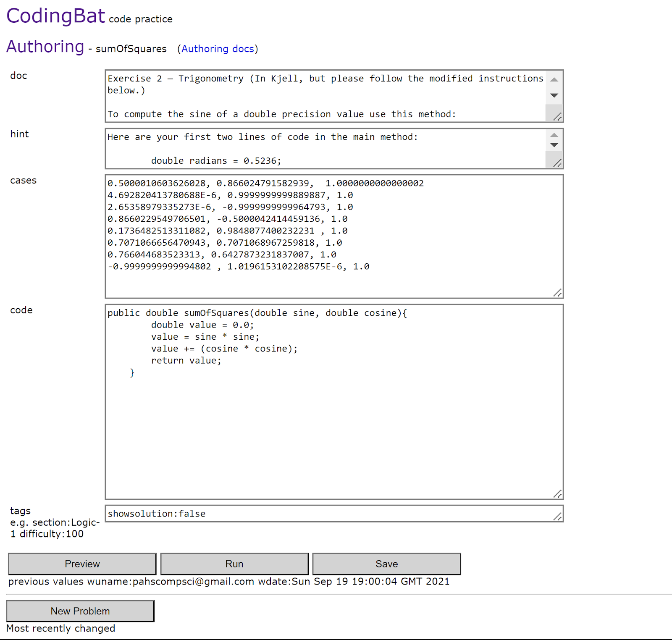This screenshot has width=672, height=640.
Task: Click the doc textarea resize handle
Action: coord(558,117)
